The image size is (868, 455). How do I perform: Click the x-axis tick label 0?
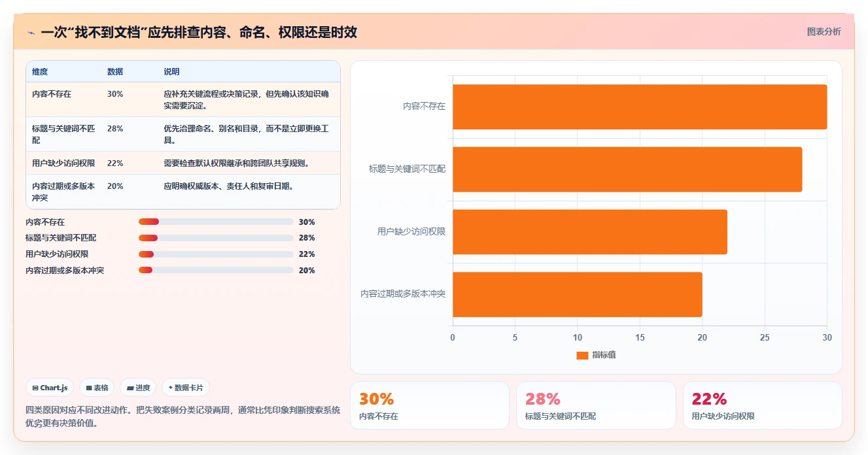453,337
